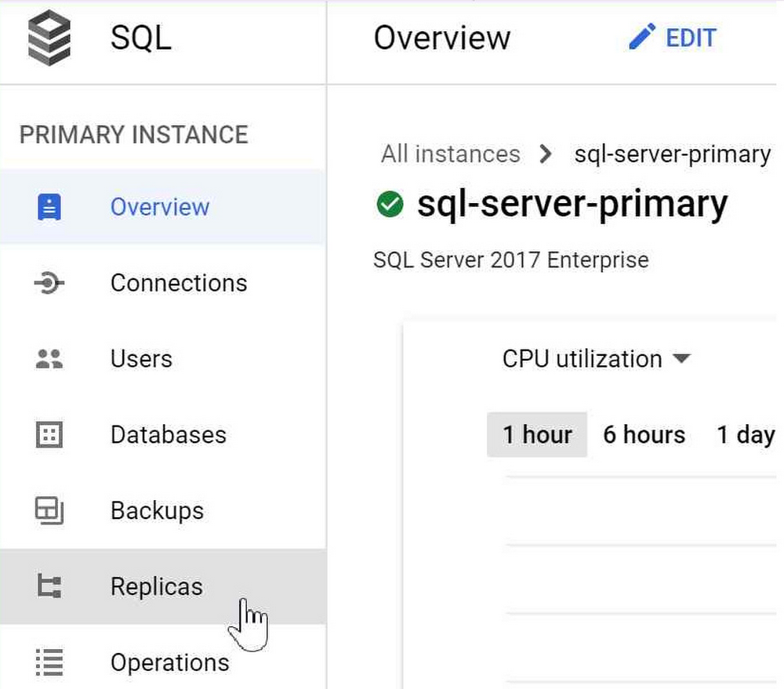Click the breadcrumb chevron after All instances
The width and height of the screenshot is (784, 689).
[x=546, y=154]
